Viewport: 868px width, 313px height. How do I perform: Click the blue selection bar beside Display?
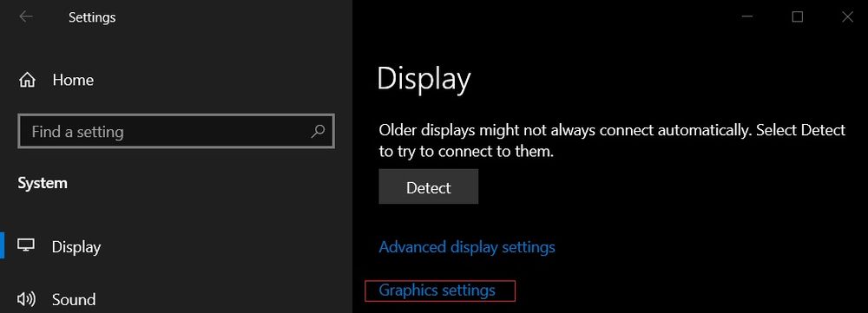pos(3,245)
